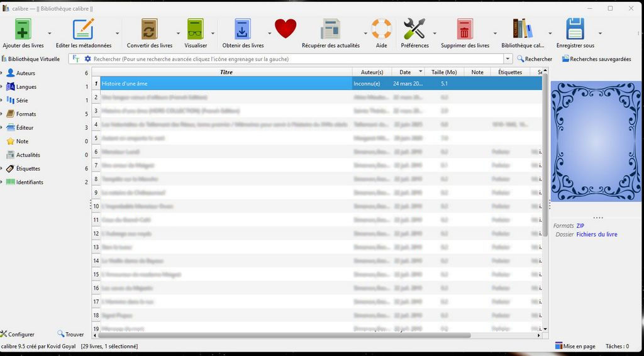Click the Convertir des livres icon

click(x=149, y=30)
